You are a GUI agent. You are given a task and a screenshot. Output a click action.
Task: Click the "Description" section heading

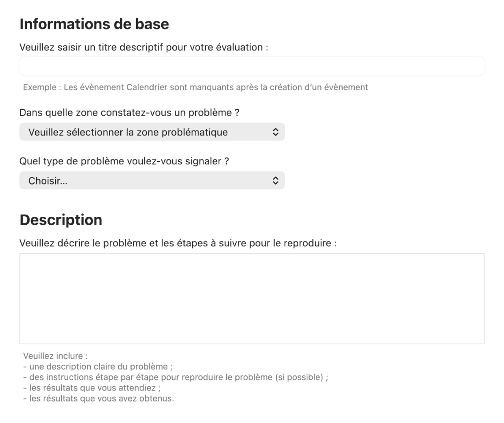tap(61, 220)
